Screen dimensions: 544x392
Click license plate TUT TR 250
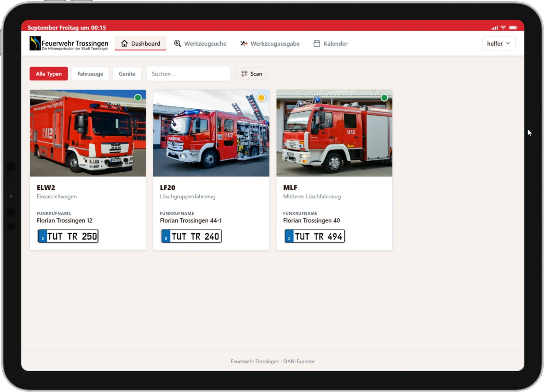click(x=68, y=236)
